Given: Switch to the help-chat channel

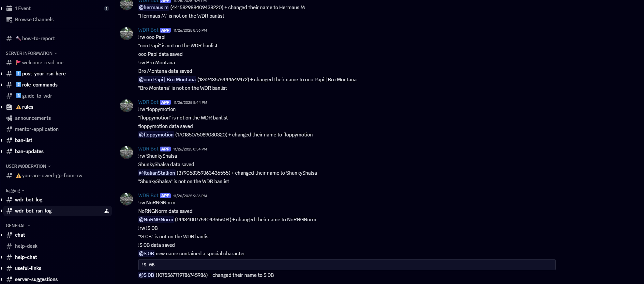Looking at the screenshot, I should pyautogui.click(x=26, y=257).
